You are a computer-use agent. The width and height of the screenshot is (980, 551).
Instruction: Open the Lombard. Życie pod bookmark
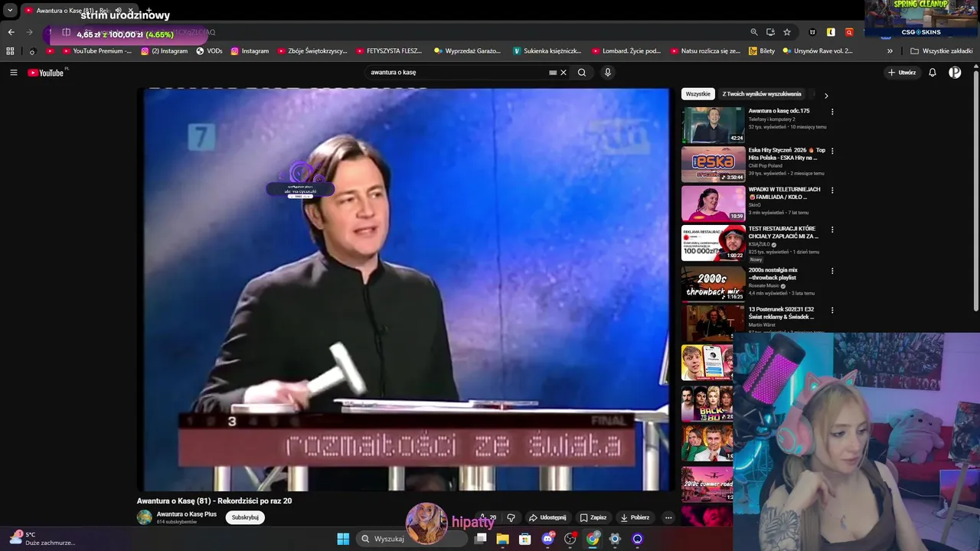tap(626, 51)
